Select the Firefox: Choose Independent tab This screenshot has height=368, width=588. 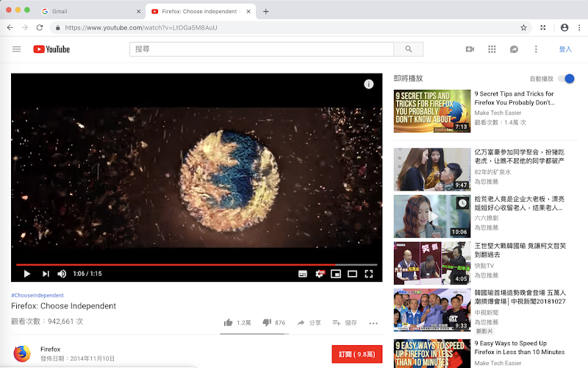click(x=201, y=11)
